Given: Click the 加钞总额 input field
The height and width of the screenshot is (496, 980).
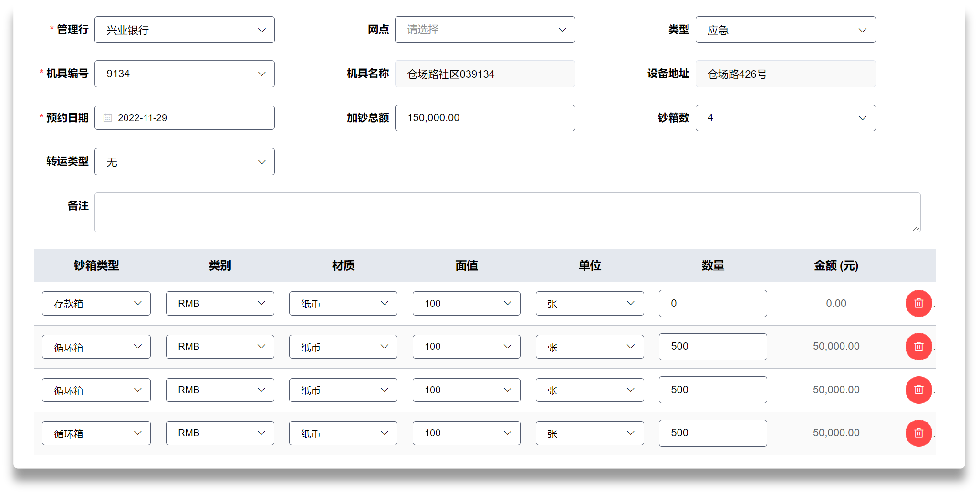Looking at the screenshot, I should [x=485, y=118].
